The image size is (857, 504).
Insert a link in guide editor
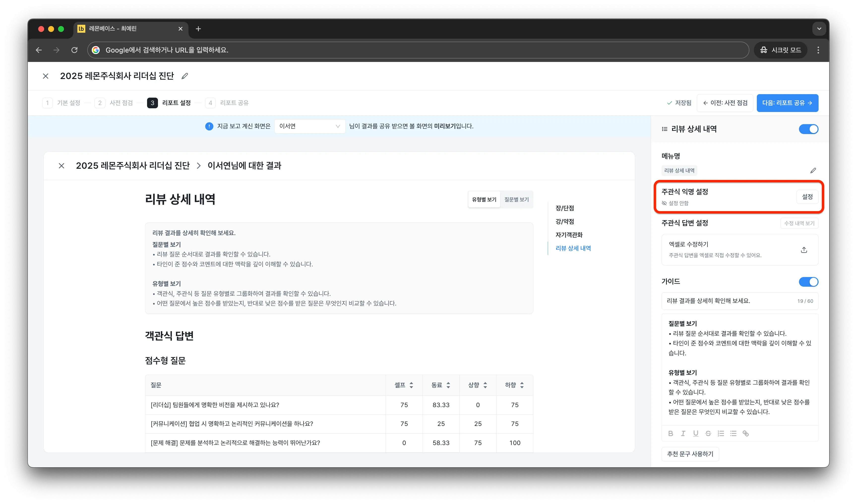745,434
